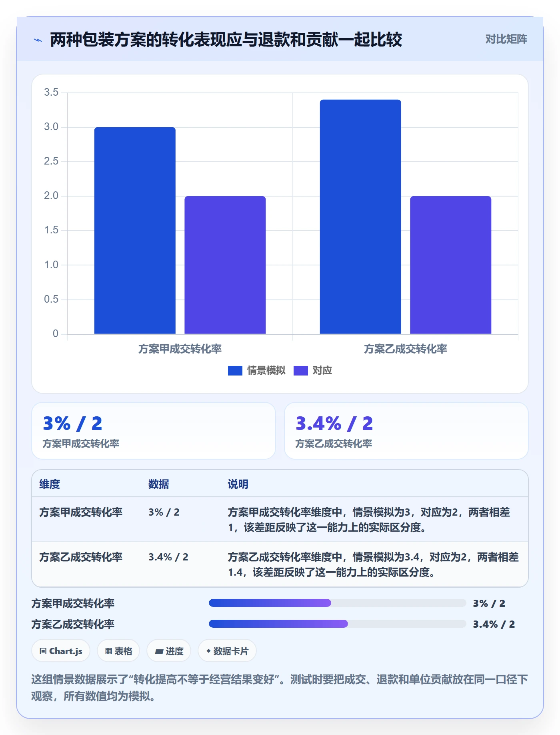Toggle the 对应 legend color box
This screenshot has width=560, height=735.
tap(301, 371)
